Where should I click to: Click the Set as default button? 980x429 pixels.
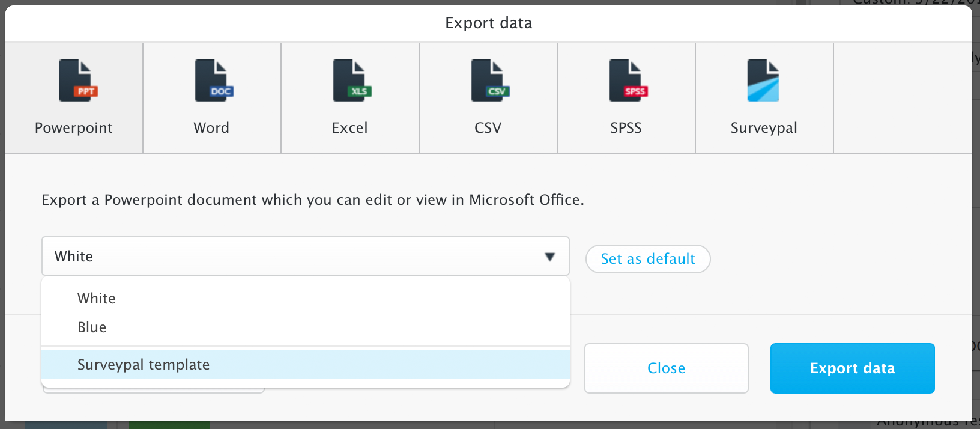(x=648, y=259)
